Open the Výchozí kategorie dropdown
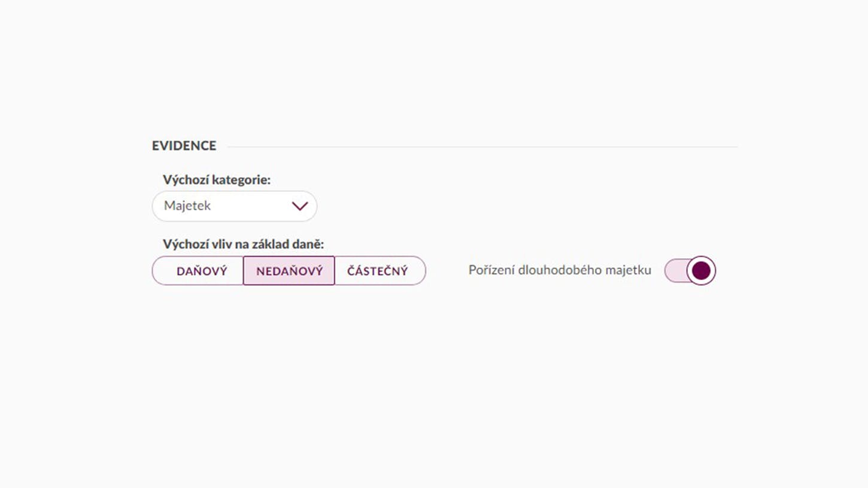This screenshot has height=488, width=868. click(235, 206)
